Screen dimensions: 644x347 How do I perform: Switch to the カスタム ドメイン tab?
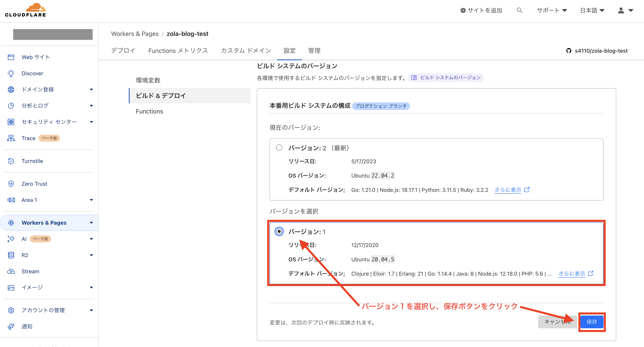[x=246, y=51]
